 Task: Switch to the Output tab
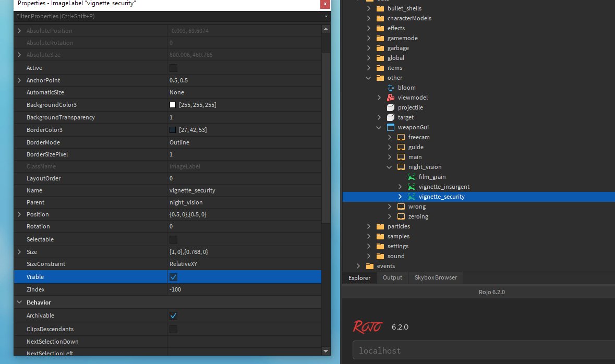tap(392, 277)
